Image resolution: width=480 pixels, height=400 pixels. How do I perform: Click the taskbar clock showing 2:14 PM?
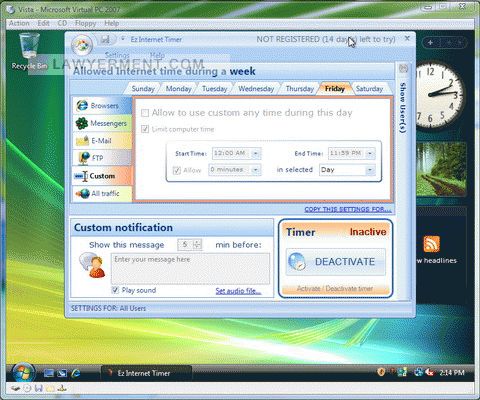pyautogui.click(x=452, y=373)
